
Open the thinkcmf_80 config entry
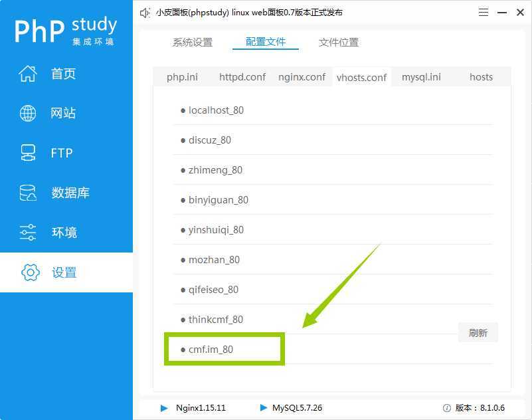click(333, 320)
